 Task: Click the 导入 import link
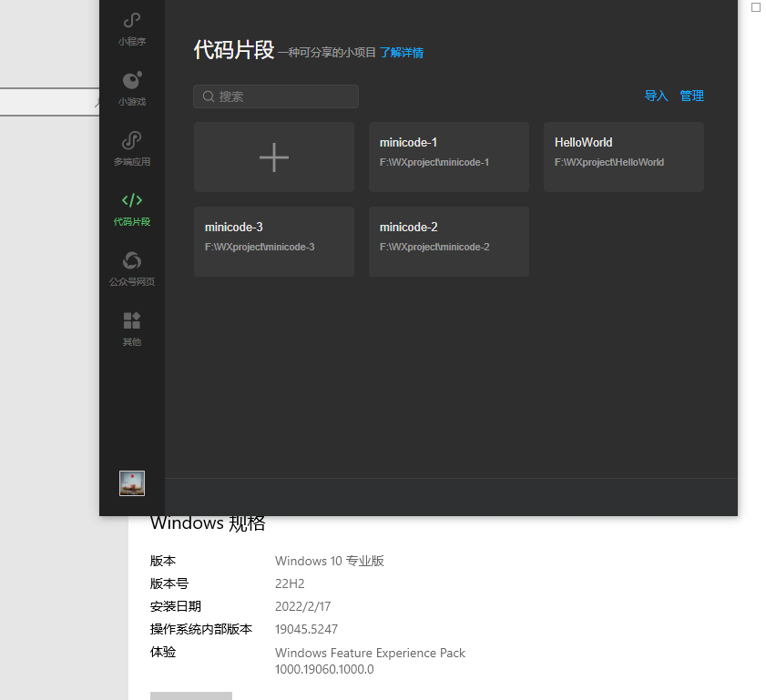click(656, 96)
